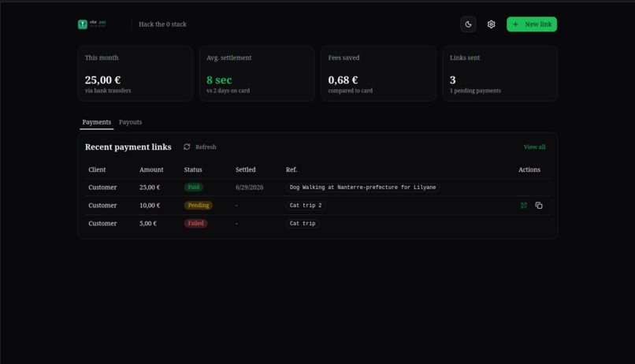The width and height of the screenshot is (635, 364).
Task: Click the 10,00 € amount cell
Action: [150, 206]
